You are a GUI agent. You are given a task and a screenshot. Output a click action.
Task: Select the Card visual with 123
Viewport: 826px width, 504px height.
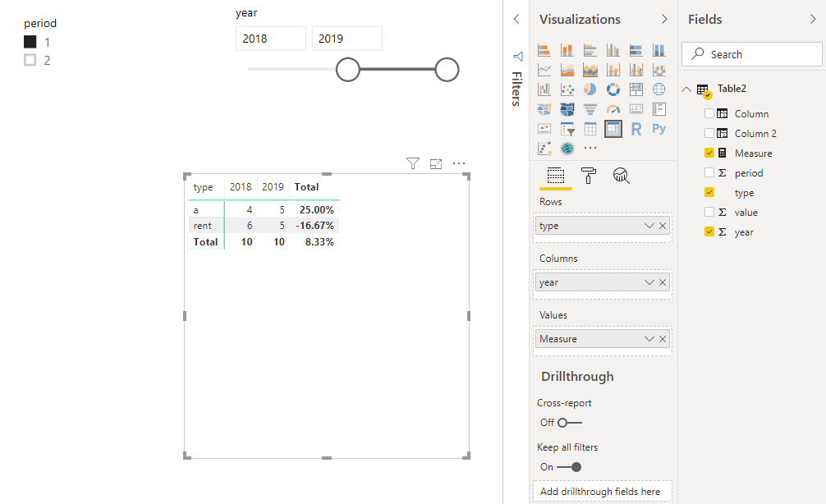(636, 109)
